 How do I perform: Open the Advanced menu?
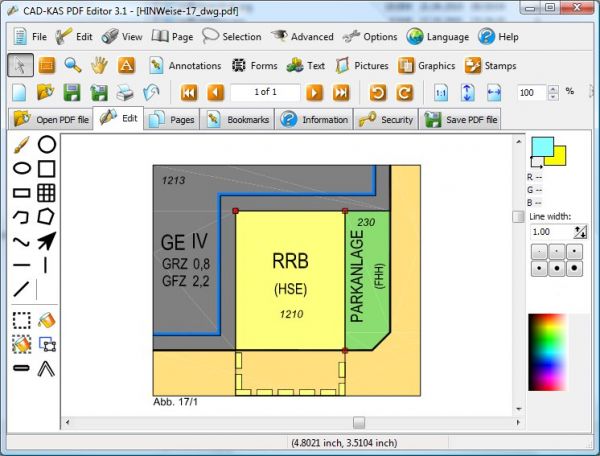coord(302,37)
